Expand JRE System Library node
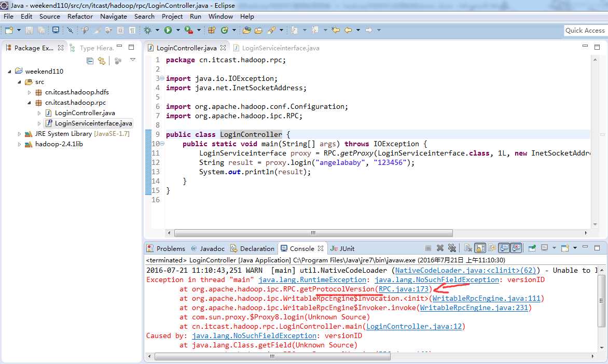The image size is (608, 364). (19, 134)
